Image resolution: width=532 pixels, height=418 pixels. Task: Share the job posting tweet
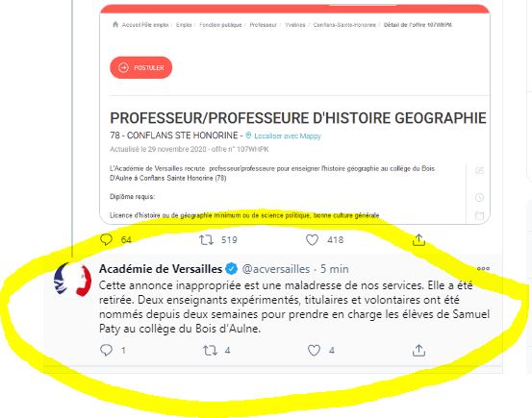tap(418, 239)
